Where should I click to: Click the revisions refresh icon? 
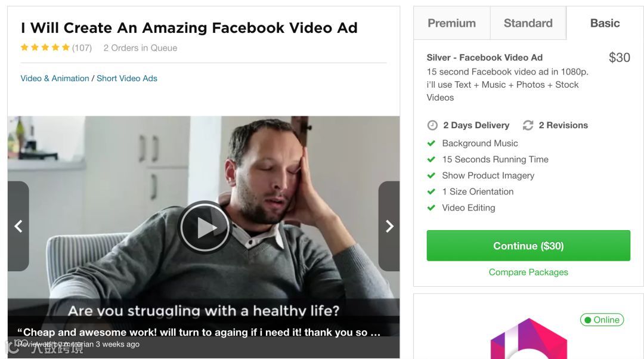point(528,125)
